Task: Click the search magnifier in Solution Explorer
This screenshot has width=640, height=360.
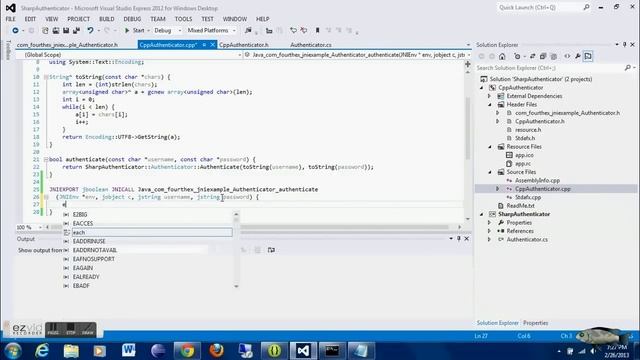Action: 628,68
